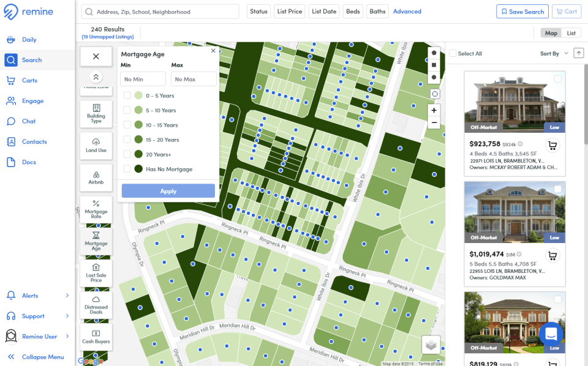This screenshot has width=588, height=366.
Task: Check the Select All listings checkbox
Action: 451,53
